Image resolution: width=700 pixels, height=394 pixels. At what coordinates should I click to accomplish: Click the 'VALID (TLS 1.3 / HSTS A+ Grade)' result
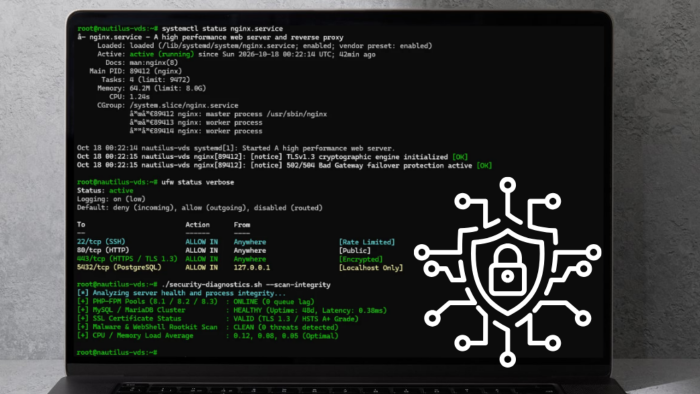(x=296, y=319)
